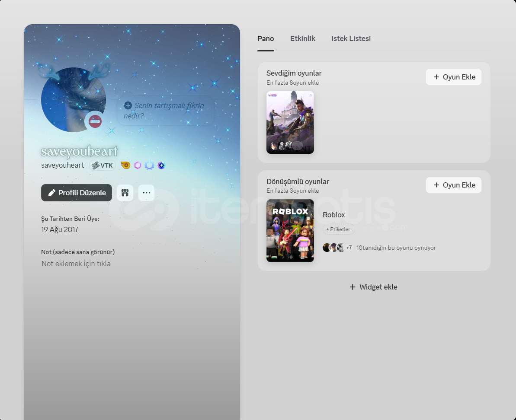
Task: Click the "Dönüşümlü oyunlar" widget title
Action: click(298, 181)
